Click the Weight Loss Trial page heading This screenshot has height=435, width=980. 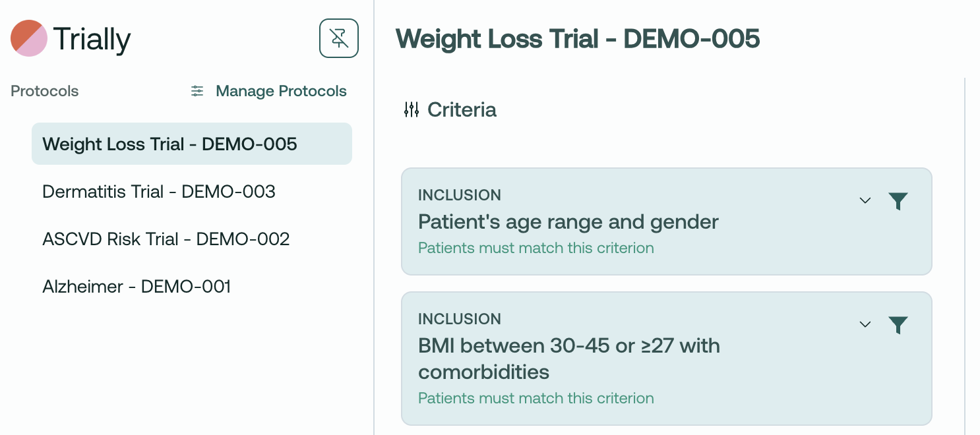(578, 39)
